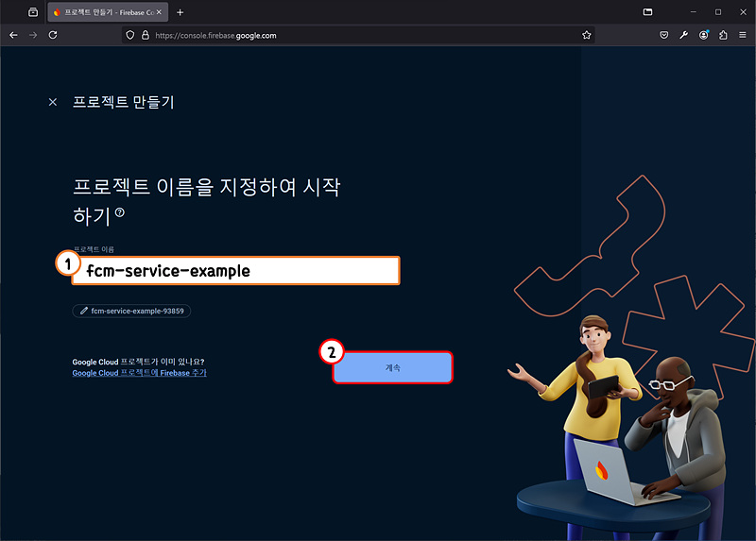Click the pencil icon in the project ID chip
The image size is (756, 541).
coord(84,311)
